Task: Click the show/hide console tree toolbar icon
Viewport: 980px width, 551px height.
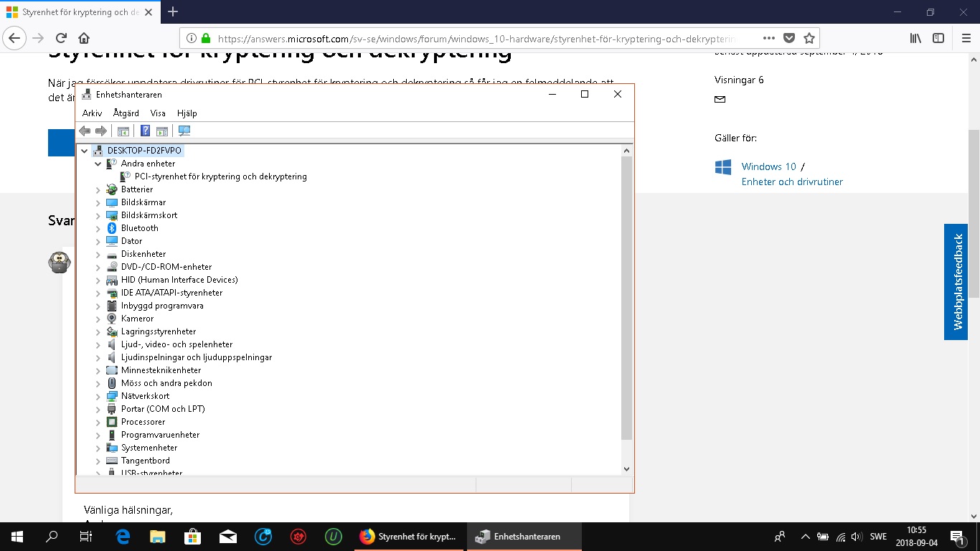Action: coord(123,131)
